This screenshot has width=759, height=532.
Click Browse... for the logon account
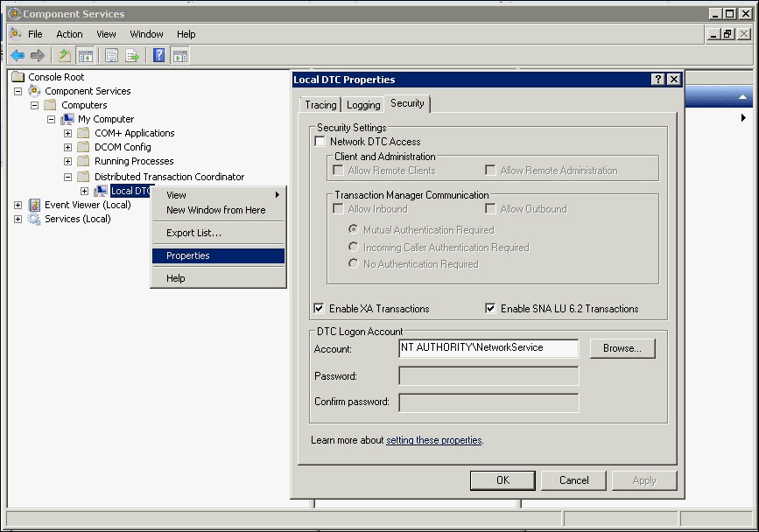click(622, 348)
